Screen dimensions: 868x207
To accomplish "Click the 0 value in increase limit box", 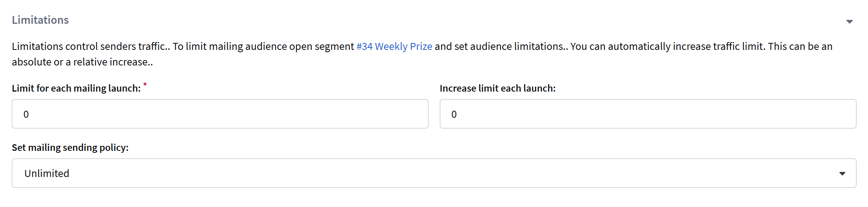I will point(454,114).
